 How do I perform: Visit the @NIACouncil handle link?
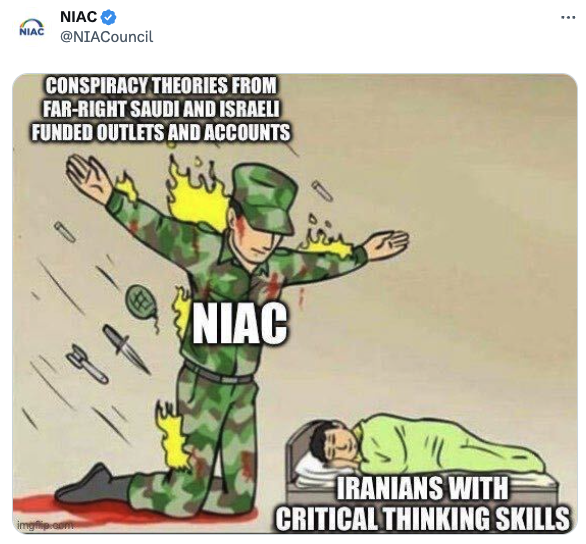point(107,37)
